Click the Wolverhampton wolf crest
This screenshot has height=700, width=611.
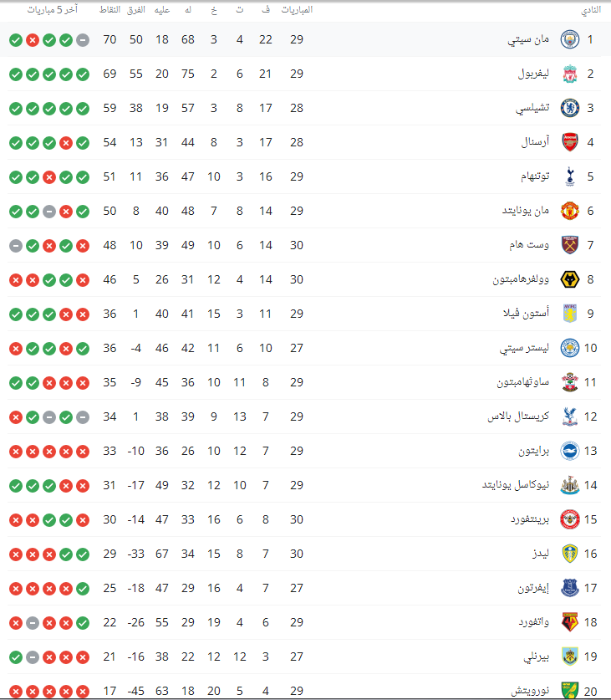click(x=569, y=279)
